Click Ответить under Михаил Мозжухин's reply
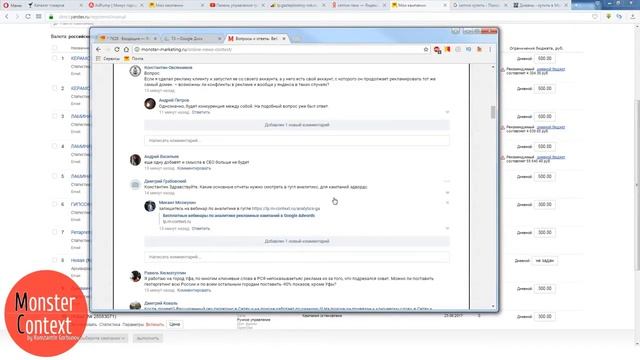 pyautogui.click(x=201, y=229)
